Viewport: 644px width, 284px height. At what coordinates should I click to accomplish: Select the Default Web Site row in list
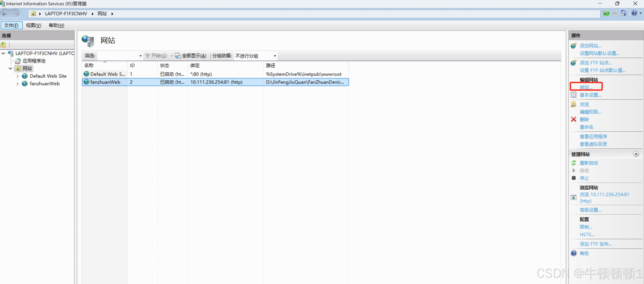coord(108,74)
